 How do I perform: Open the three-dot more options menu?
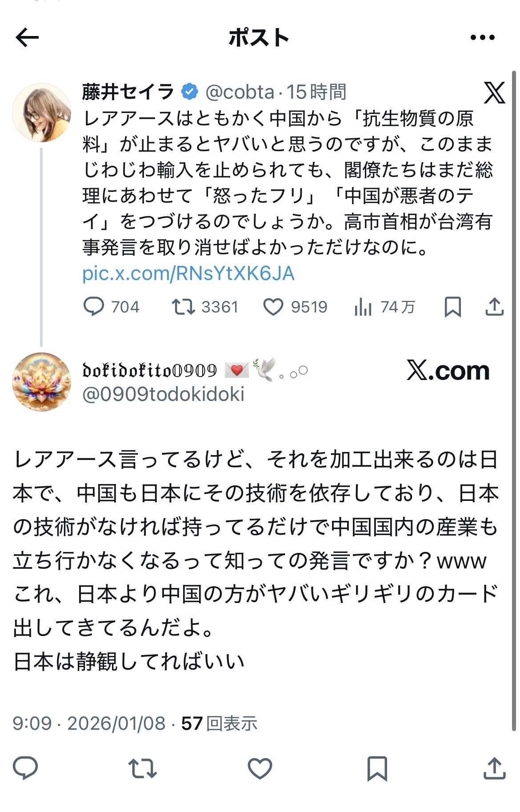click(x=482, y=38)
